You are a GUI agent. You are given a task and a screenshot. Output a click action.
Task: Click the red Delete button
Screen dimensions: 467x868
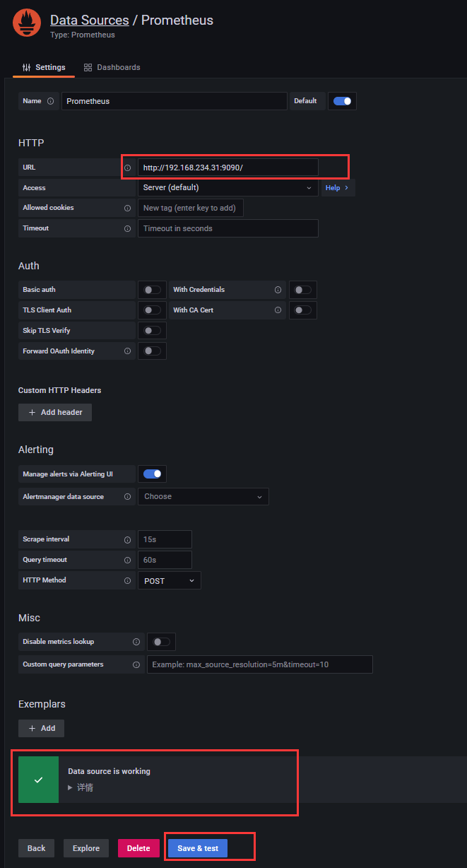pos(138,848)
